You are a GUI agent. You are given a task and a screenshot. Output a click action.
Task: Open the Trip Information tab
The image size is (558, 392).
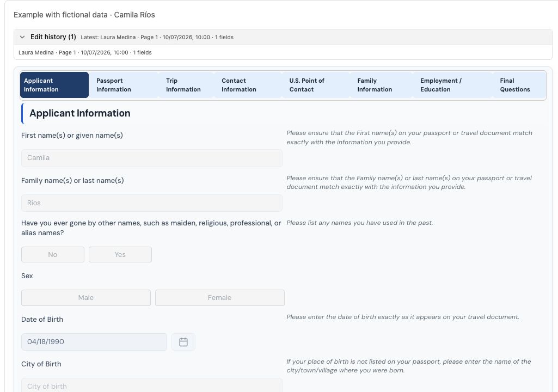tap(186, 85)
